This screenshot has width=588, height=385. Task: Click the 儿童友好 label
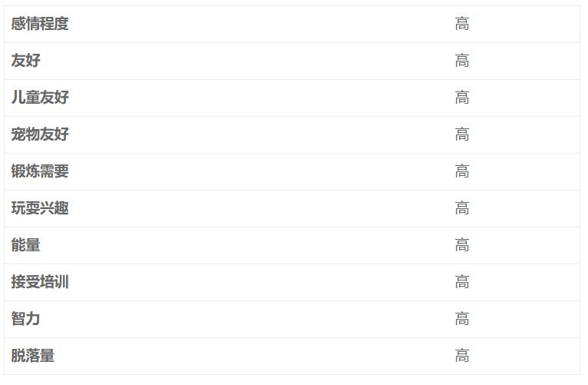40,98
